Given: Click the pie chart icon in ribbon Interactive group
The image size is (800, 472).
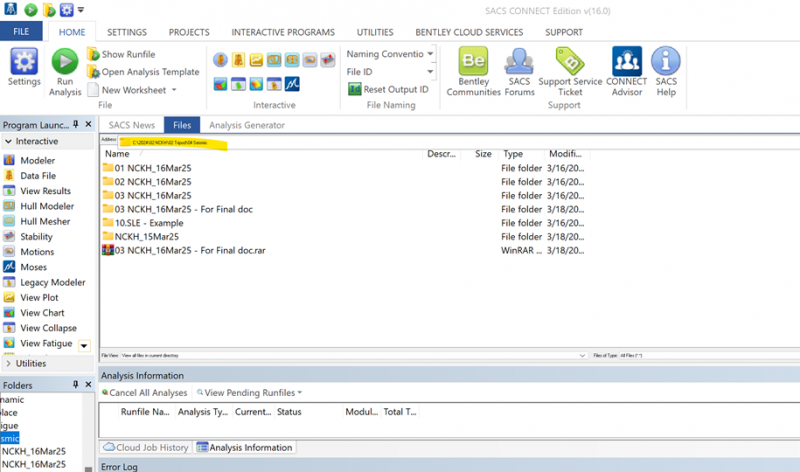Looking at the screenshot, I should pos(220,84).
